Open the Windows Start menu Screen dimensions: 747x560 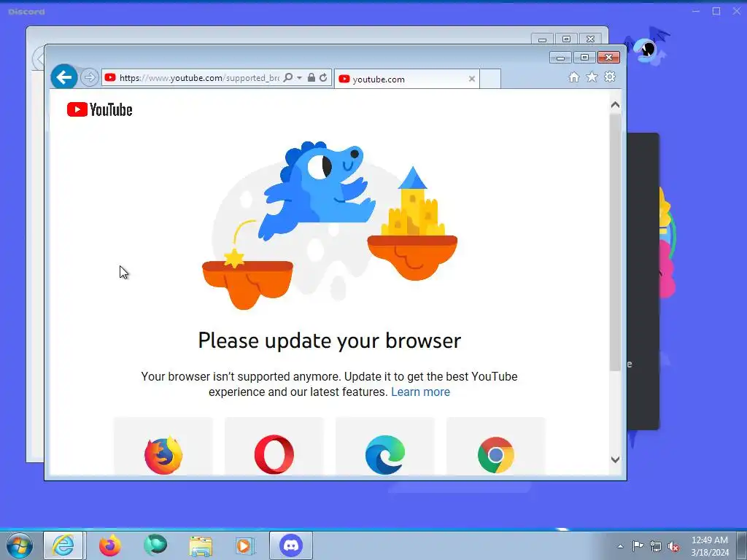point(20,545)
